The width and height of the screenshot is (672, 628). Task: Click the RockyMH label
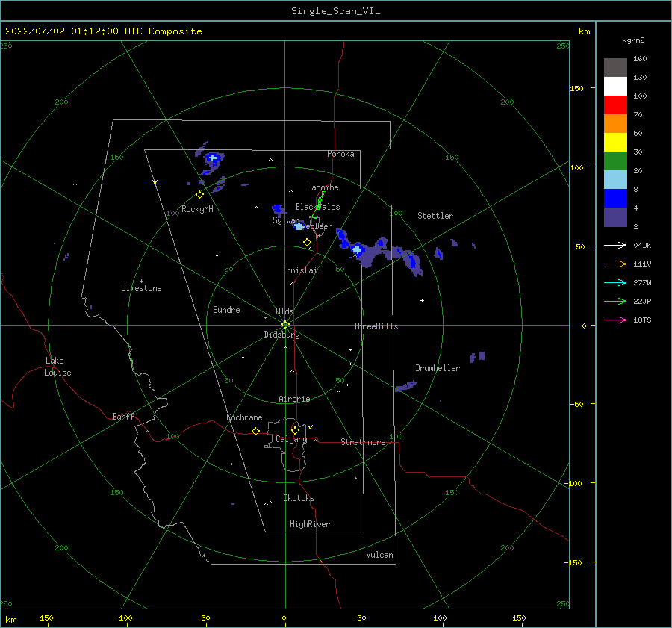click(x=197, y=209)
